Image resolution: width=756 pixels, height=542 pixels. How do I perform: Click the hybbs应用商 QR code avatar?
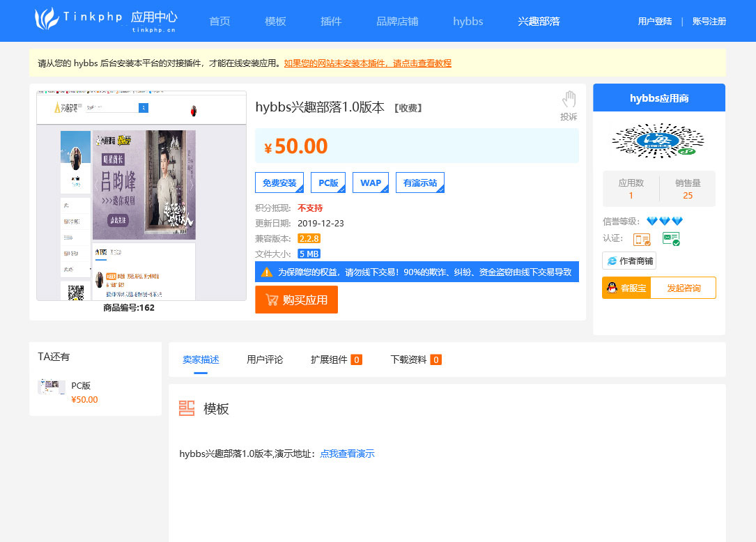click(x=658, y=141)
